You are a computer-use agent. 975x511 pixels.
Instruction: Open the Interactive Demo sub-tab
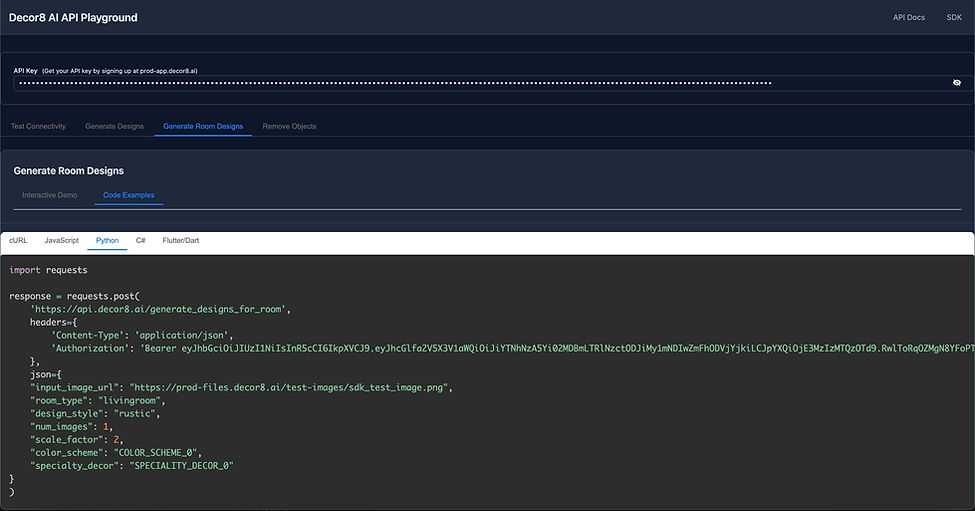point(50,195)
